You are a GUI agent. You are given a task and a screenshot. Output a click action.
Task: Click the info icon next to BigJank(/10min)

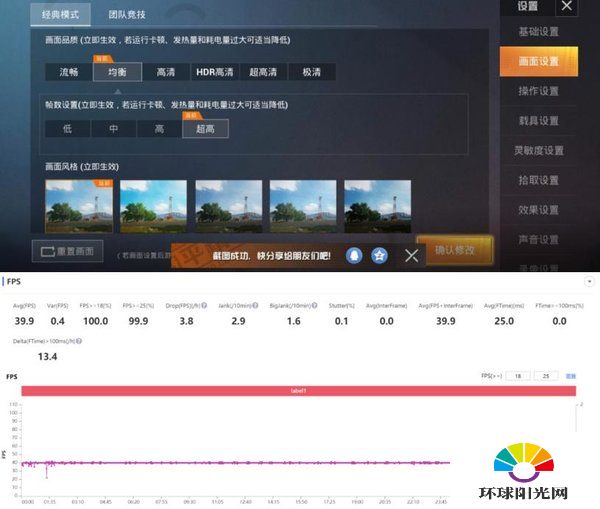point(314,305)
